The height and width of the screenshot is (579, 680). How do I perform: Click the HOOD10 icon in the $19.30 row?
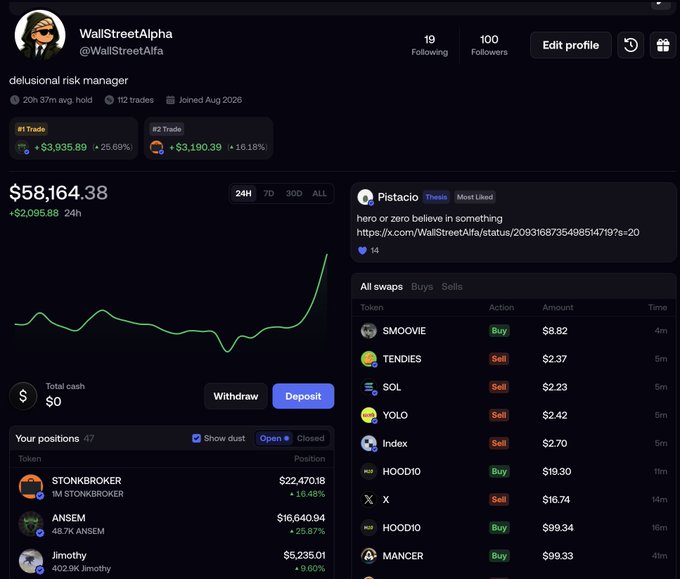tap(369, 471)
